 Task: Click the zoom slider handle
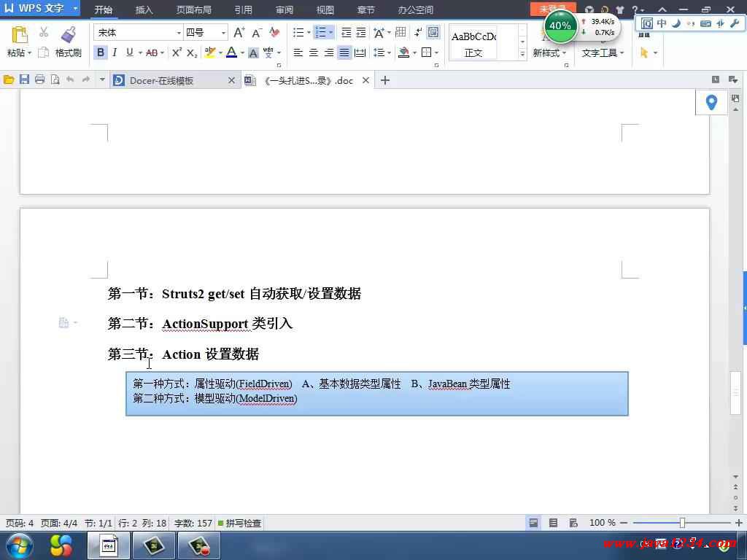[682, 523]
